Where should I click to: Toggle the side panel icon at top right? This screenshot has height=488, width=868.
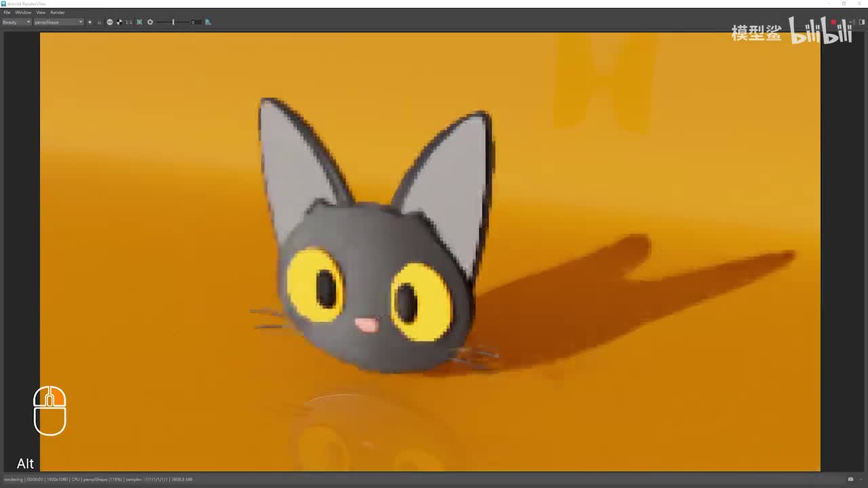(x=861, y=22)
